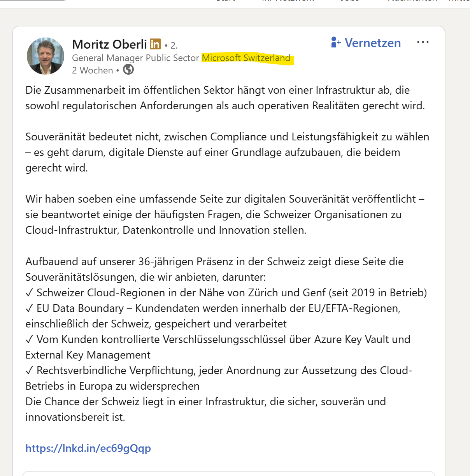This screenshot has height=476, width=470.
Task: Open Ihr Netzwerk in the top navigation
Action: pos(287,2)
